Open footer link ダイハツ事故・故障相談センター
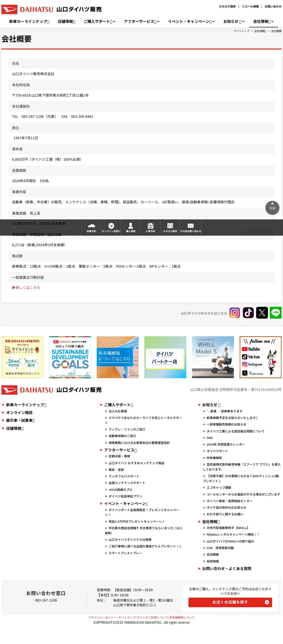The width and height of the screenshot is (283, 644). pos(229,501)
